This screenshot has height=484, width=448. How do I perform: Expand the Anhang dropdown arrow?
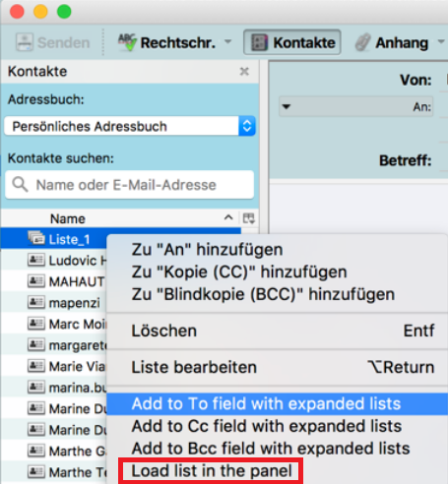tap(441, 42)
